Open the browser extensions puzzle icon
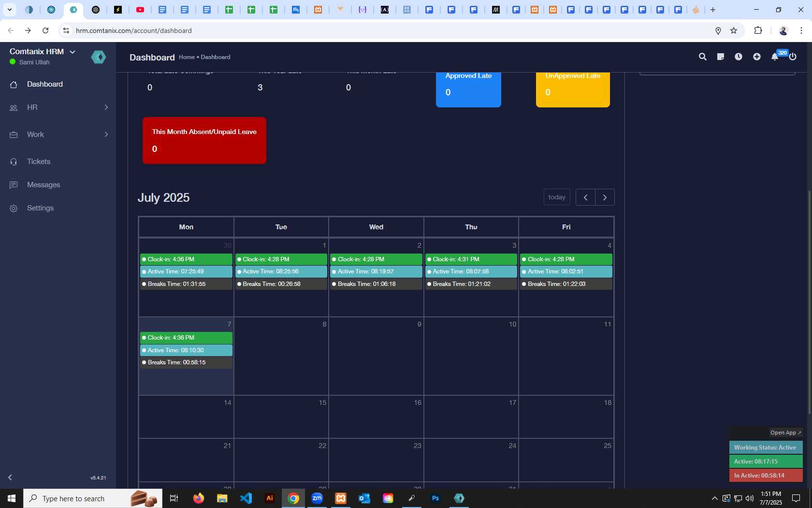 758,30
